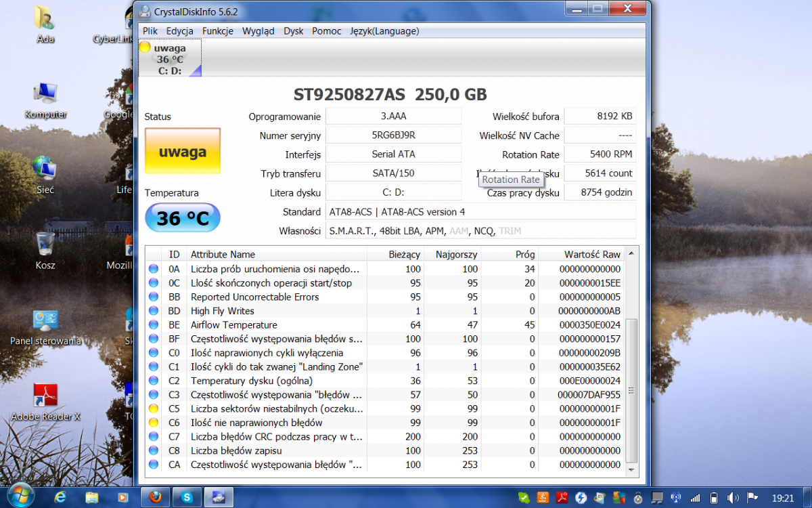Open the Edycja menu
The width and height of the screenshot is (812, 508).
(x=180, y=31)
